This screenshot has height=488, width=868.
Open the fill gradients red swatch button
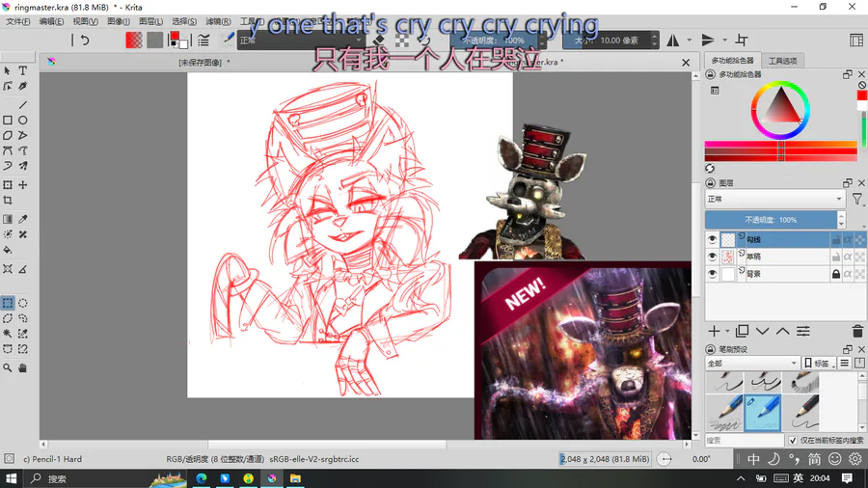[x=133, y=41]
